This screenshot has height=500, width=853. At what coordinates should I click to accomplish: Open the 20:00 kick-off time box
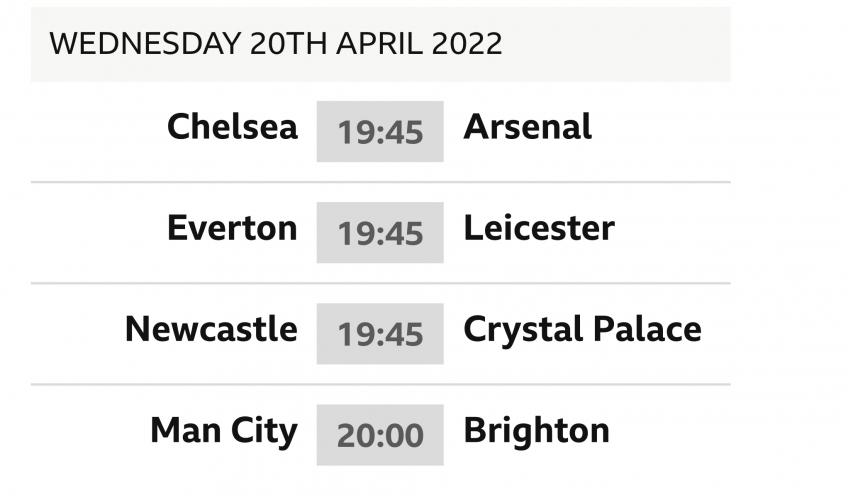coord(380,434)
